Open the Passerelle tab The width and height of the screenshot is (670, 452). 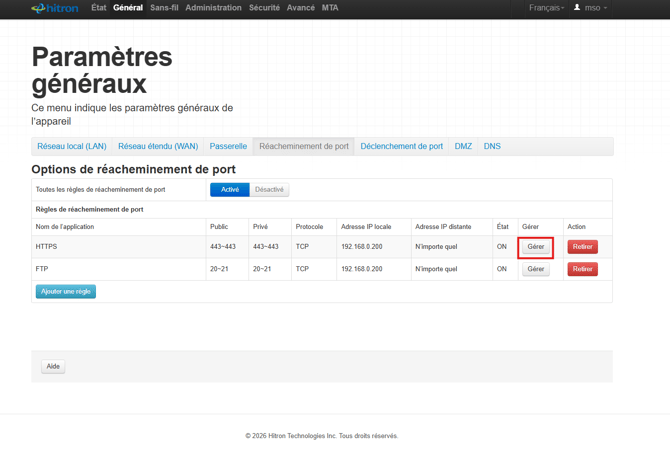point(228,146)
